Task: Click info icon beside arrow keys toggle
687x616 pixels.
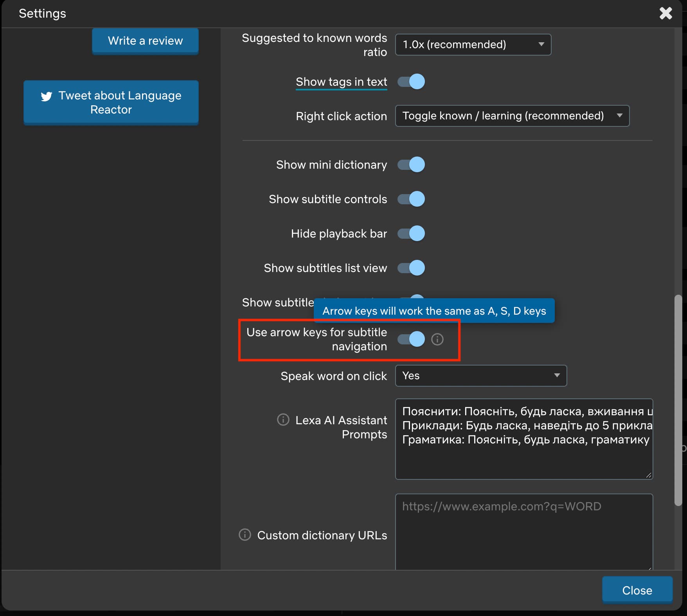Action: 437,339
